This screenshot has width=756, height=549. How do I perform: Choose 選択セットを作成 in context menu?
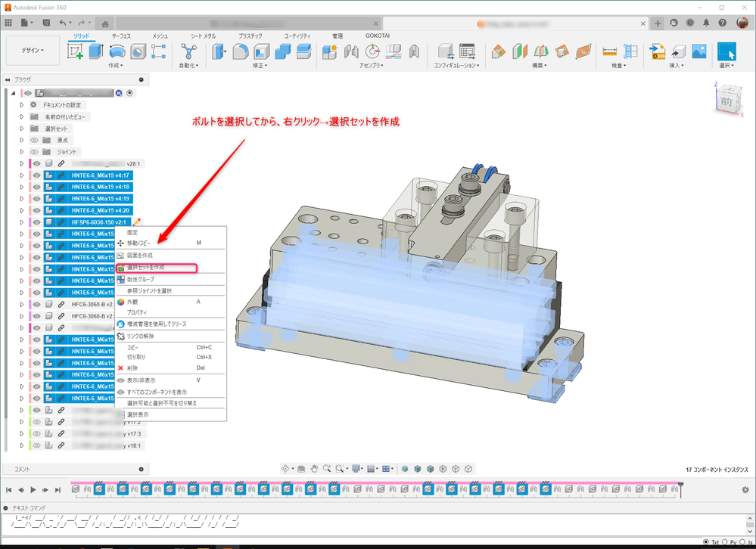(x=156, y=268)
